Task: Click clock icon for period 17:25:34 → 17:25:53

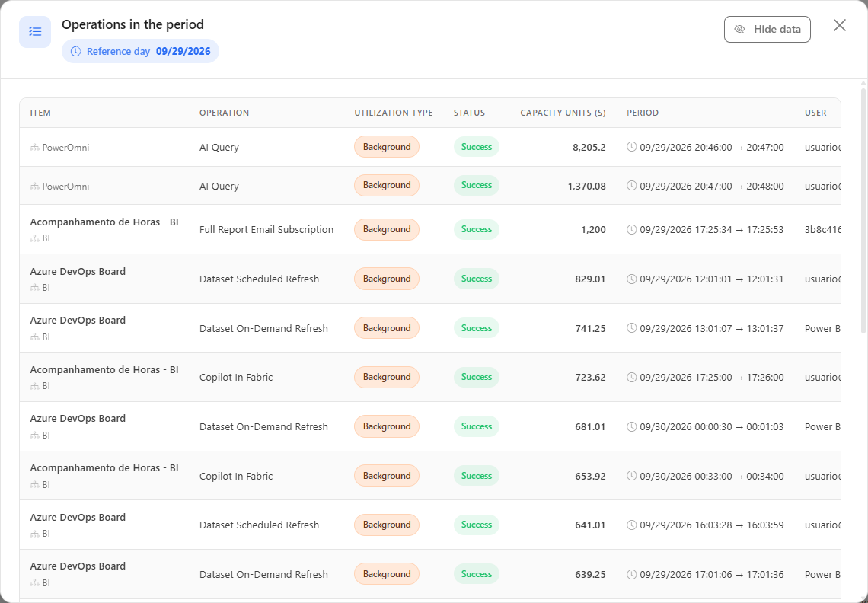Action: 632,229
